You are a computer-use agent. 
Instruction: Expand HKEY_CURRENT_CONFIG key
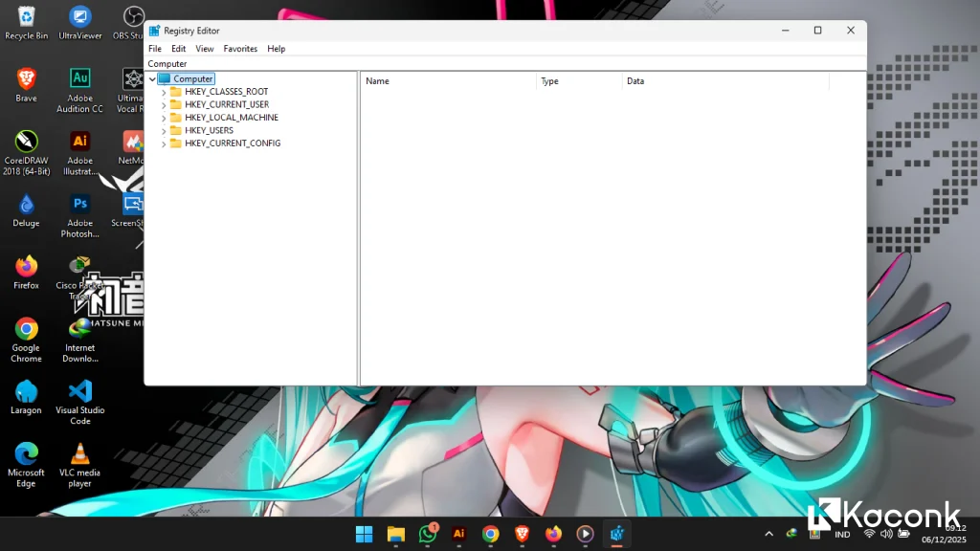point(164,143)
